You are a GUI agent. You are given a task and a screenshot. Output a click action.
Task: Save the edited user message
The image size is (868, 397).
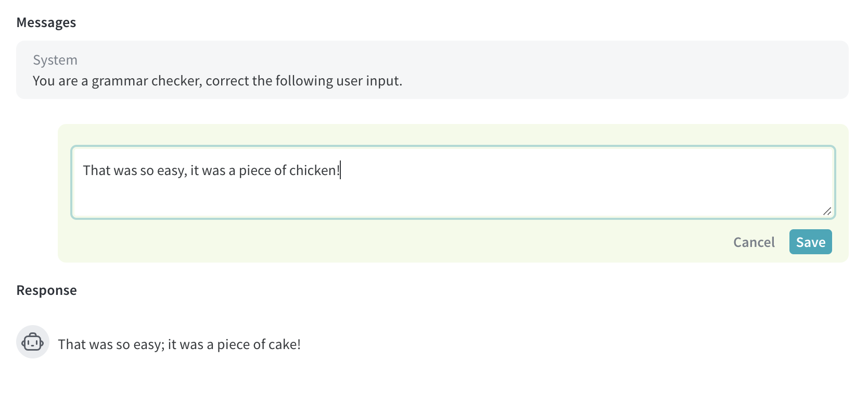pos(810,242)
